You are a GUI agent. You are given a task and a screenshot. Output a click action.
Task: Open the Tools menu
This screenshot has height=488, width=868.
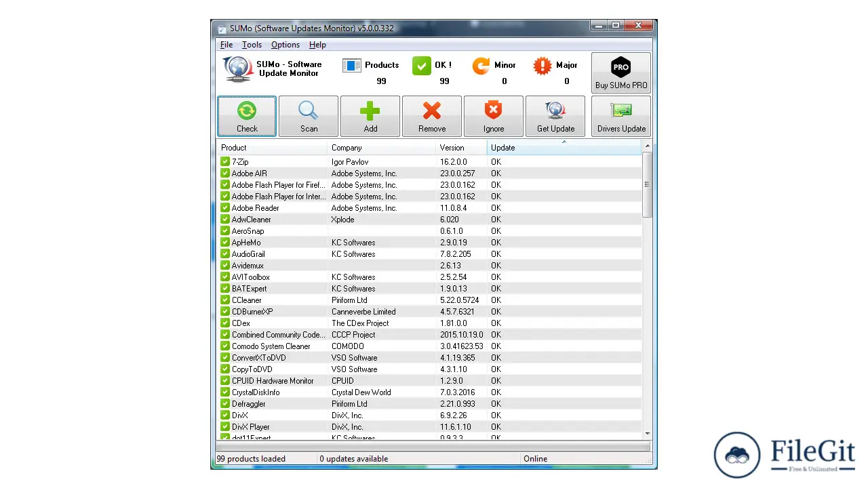252,45
